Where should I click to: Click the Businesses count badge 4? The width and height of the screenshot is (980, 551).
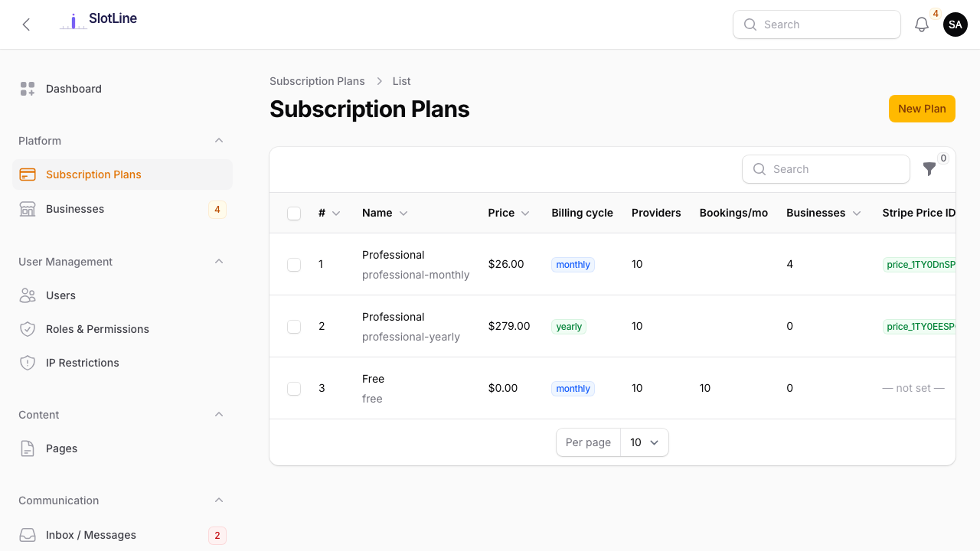(x=217, y=210)
